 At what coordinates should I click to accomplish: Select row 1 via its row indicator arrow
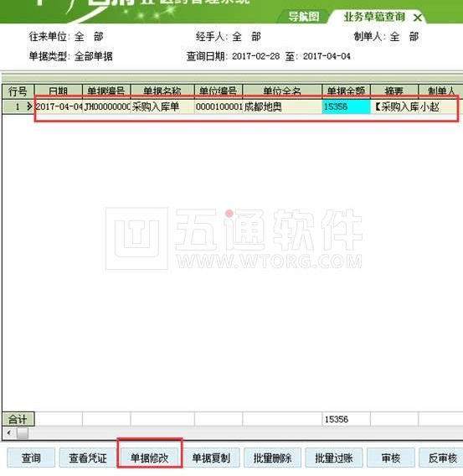29,106
